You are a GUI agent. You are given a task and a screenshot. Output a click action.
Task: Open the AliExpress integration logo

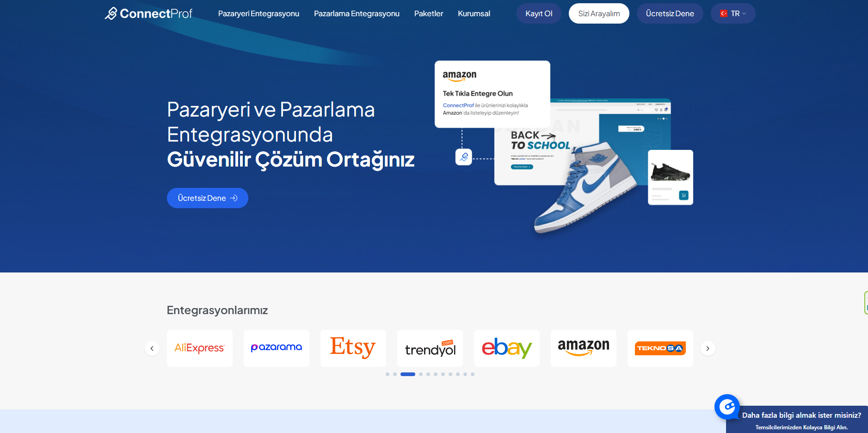tap(200, 348)
